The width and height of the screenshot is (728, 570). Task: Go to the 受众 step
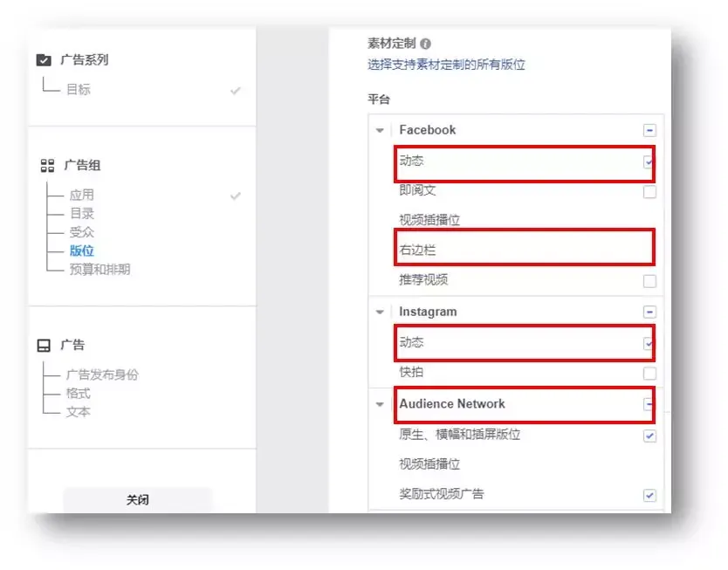(x=82, y=232)
